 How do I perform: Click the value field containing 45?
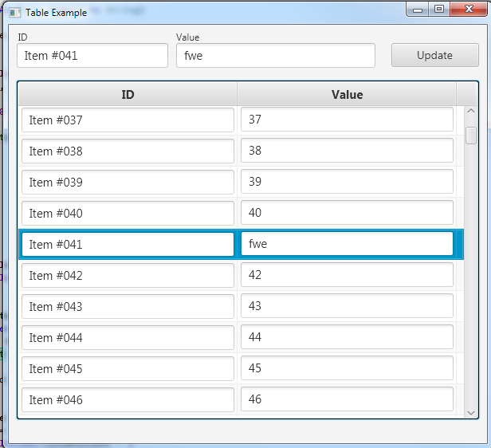pos(347,369)
